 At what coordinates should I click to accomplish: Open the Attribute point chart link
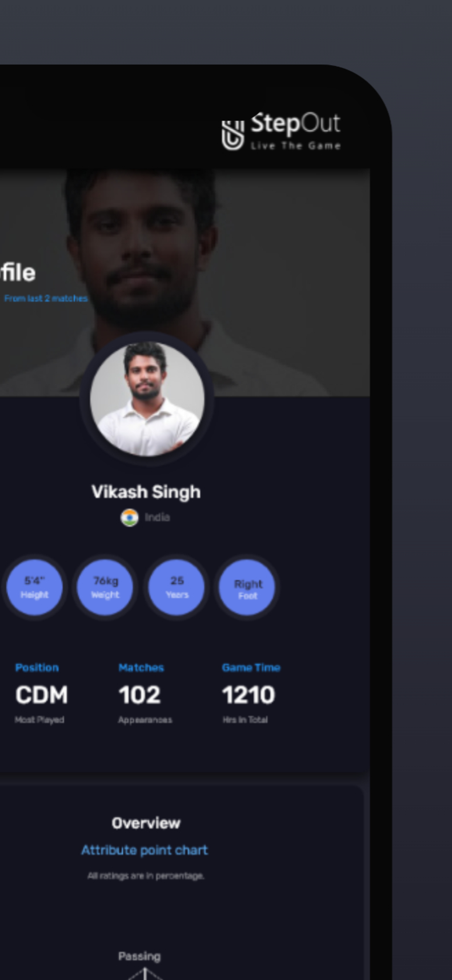145,850
